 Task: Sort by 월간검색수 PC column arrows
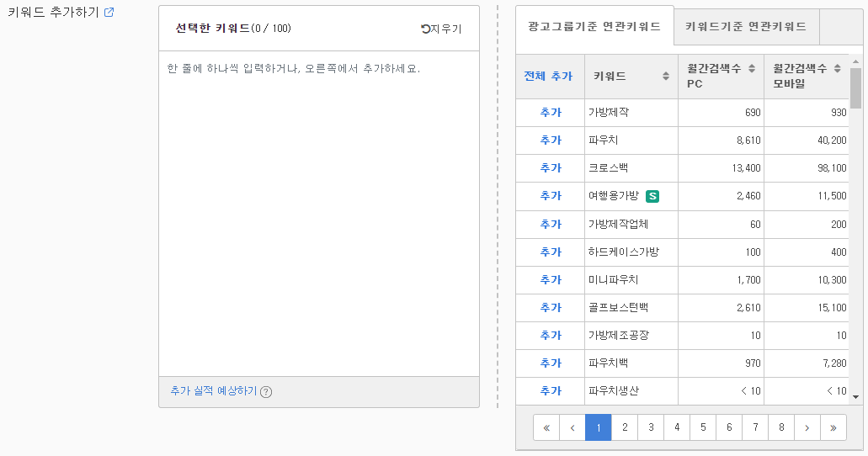coord(752,68)
